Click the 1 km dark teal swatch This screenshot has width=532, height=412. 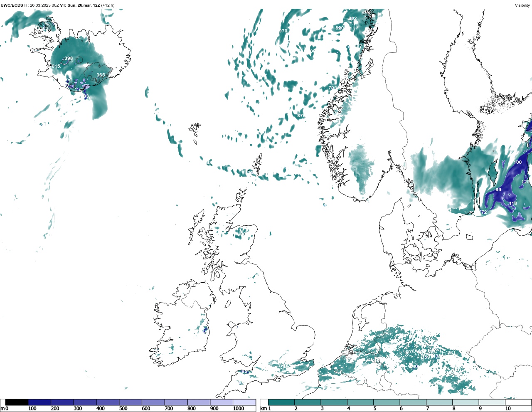click(281, 402)
